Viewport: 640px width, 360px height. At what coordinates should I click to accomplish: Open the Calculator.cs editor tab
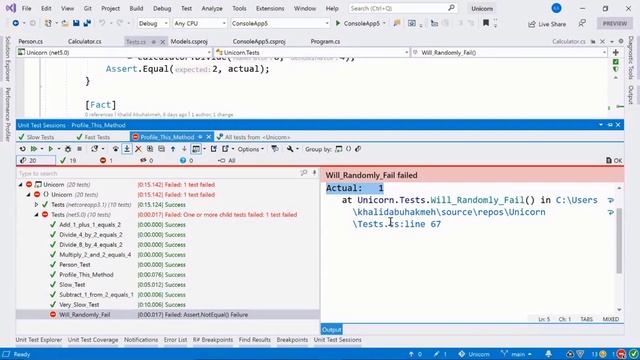[84, 42]
